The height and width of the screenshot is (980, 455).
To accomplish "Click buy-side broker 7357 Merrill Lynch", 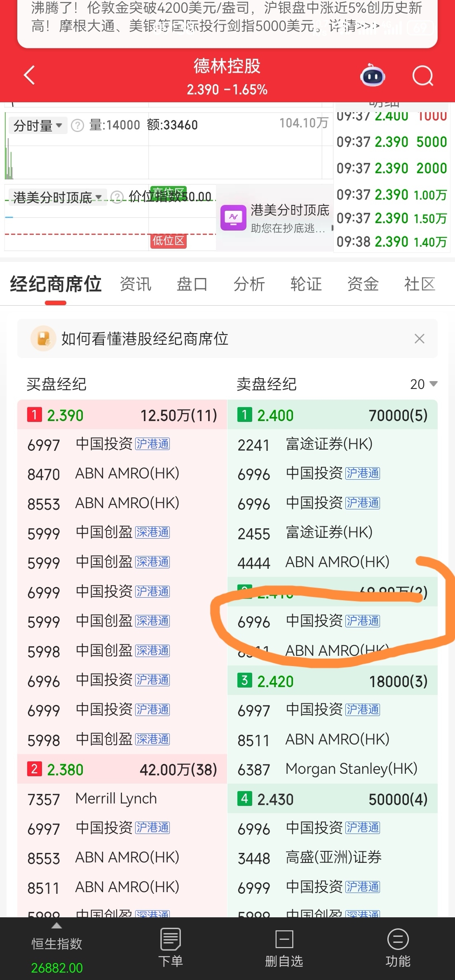I will pos(122,799).
